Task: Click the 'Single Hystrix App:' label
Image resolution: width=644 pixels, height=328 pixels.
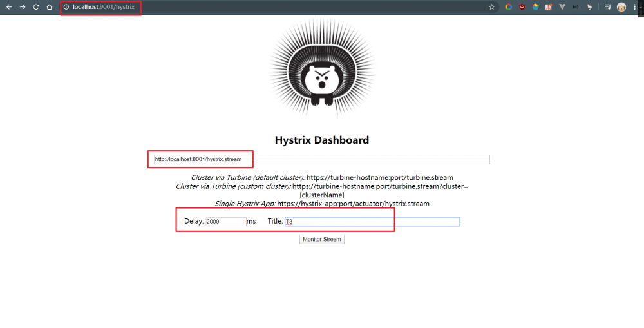Action: click(x=245, y=204)
